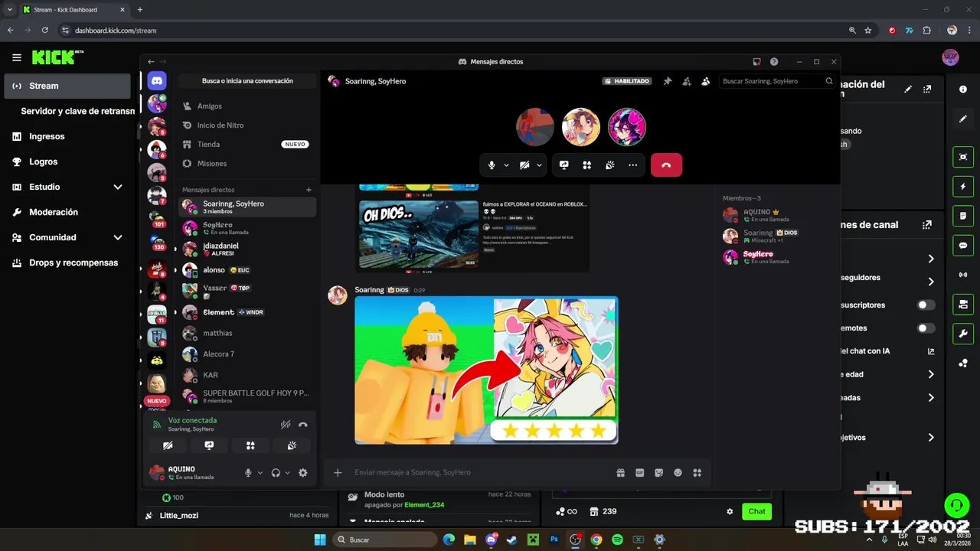Open Discord user settings gear

point(303,473)
